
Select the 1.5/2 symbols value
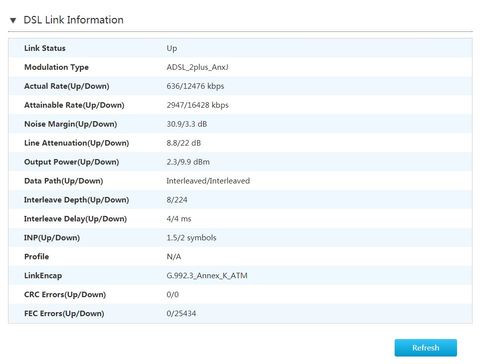[191, 238]
